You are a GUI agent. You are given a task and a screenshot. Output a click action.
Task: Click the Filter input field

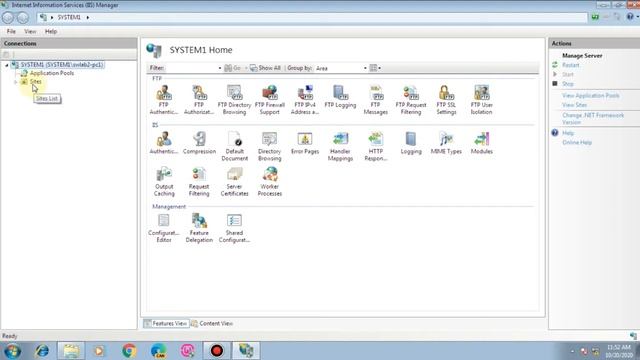191,68
